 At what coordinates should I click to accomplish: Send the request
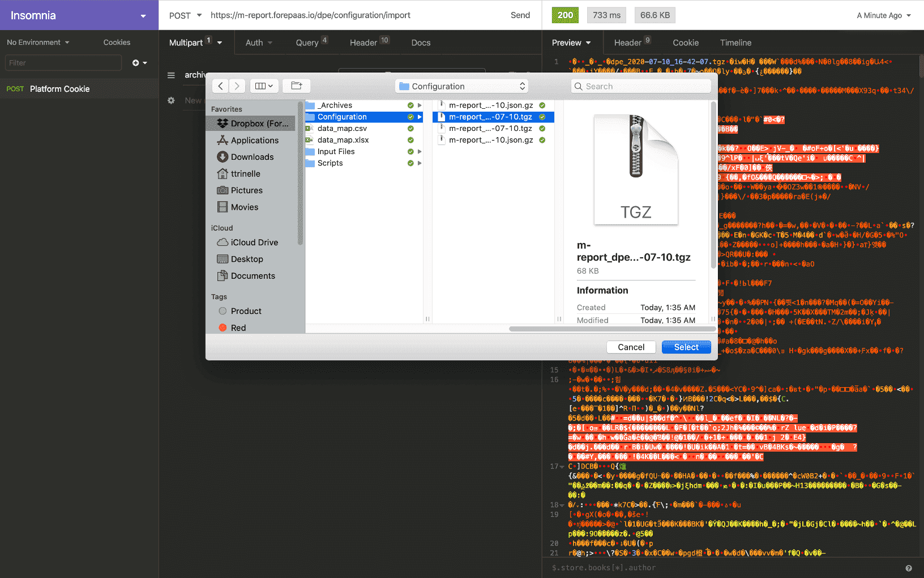[520, 15]
